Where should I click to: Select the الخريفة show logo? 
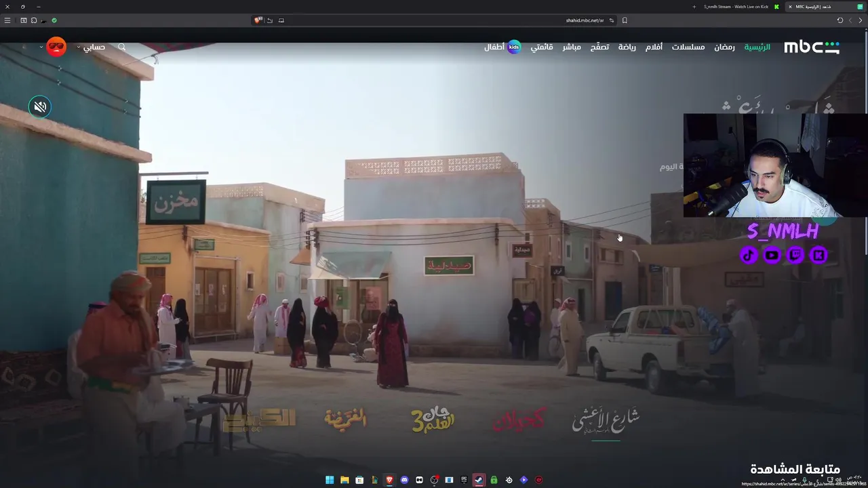(x=346, y=420)
